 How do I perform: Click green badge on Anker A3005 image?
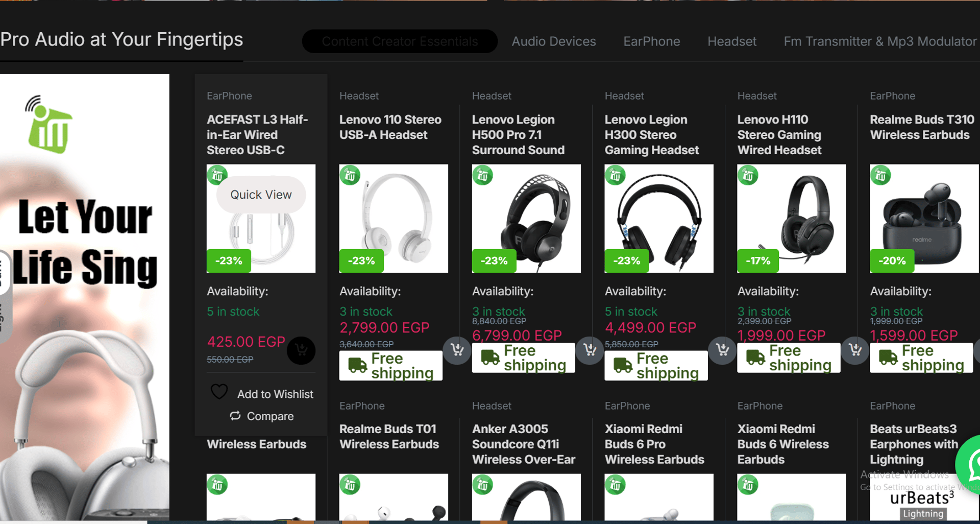tap(483, 485)
